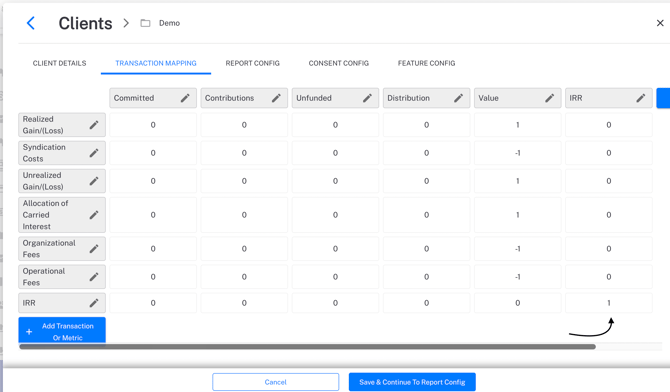Open the Client Details tab
The width and height of the screenshot is (670, 392).
[59, 63]
